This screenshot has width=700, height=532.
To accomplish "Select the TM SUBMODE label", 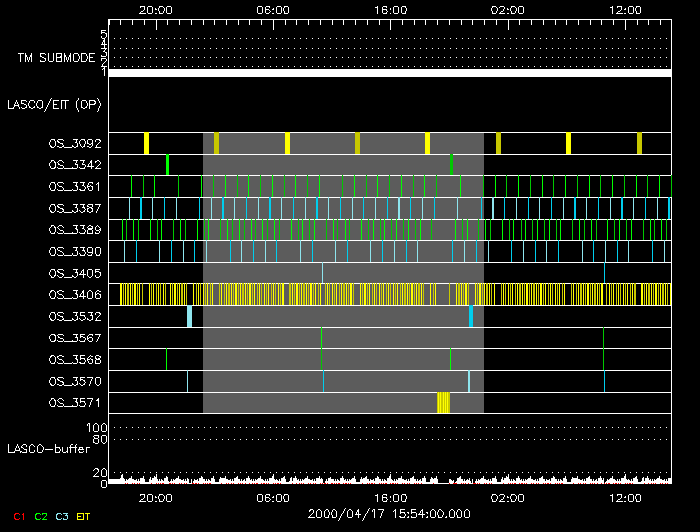I will pyautogui.click(x=55, y=58).
